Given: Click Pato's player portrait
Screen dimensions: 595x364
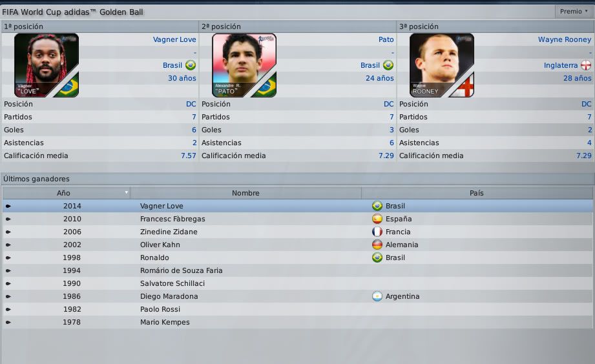Looking at the screenshot, I should [244, 65].
